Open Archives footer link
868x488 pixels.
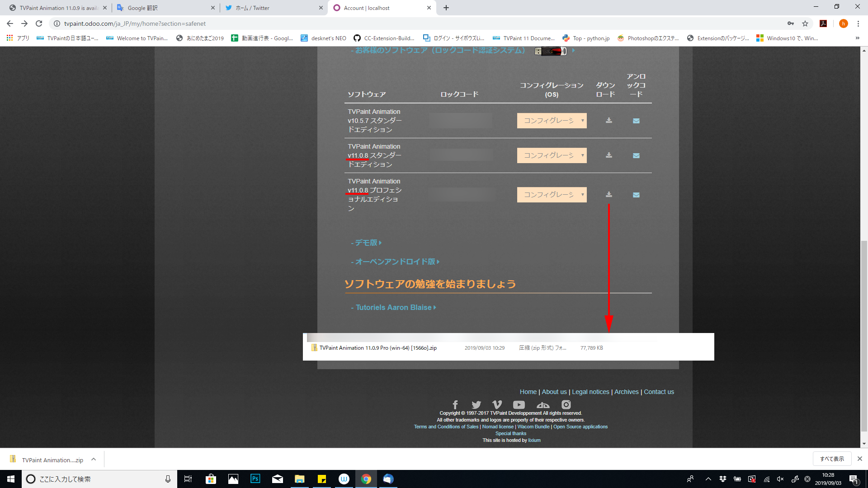[x=626, y=392]
